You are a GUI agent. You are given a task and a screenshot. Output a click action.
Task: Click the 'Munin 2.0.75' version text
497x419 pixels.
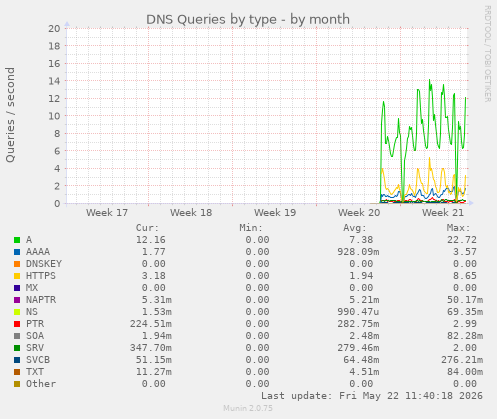point(248,408)
